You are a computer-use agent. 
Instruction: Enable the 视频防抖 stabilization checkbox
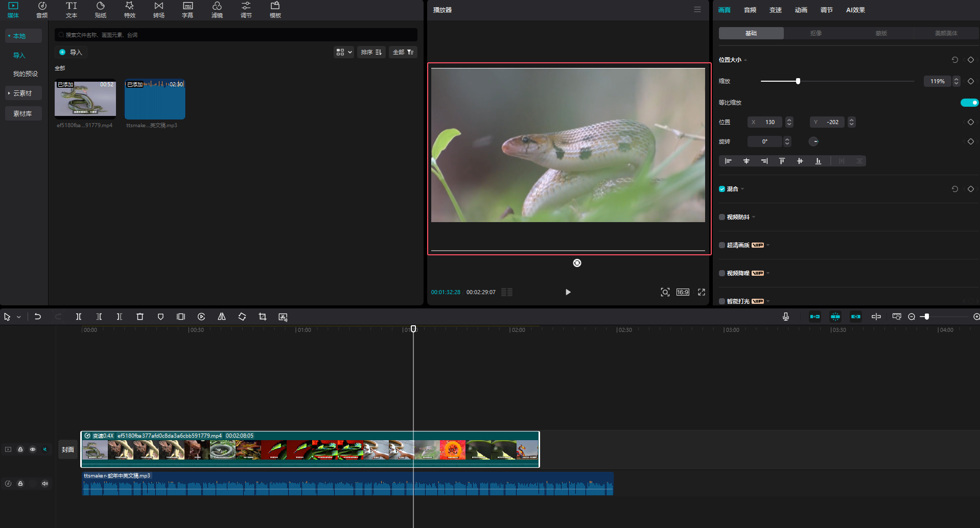tap(722, 217)
